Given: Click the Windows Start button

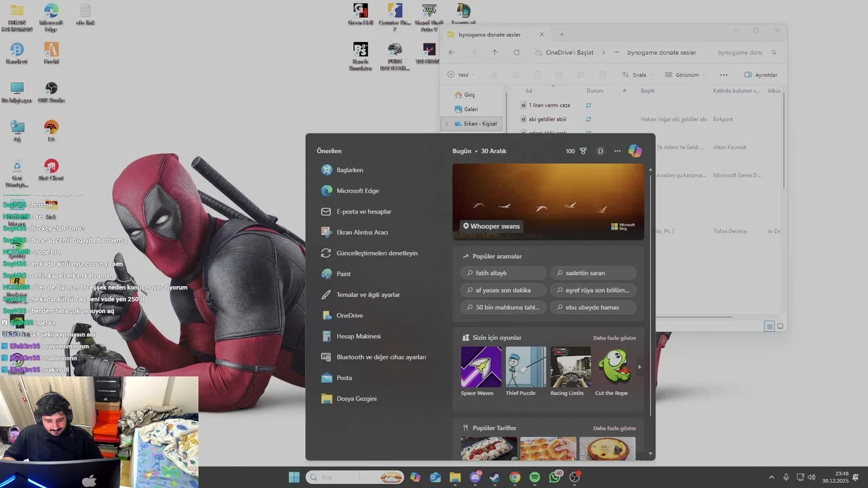Looking at the screenshot, I should pyautogui.click(x=294, y=477).
